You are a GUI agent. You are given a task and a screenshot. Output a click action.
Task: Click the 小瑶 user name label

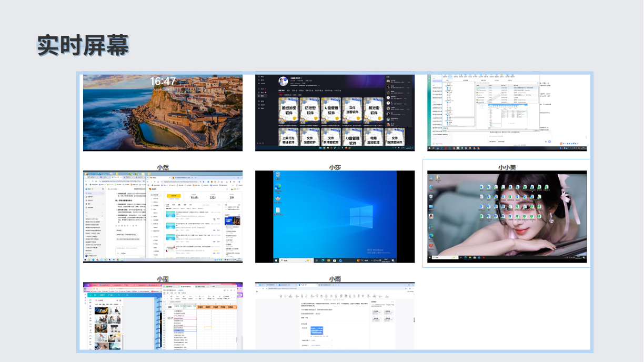(163, 279)
